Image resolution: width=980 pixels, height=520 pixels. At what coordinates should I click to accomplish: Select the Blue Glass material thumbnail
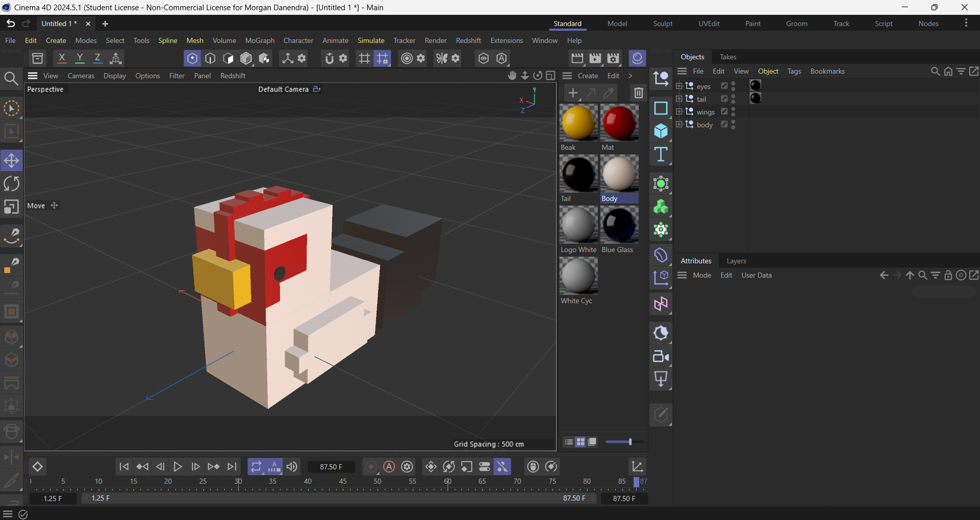(619, 225)
